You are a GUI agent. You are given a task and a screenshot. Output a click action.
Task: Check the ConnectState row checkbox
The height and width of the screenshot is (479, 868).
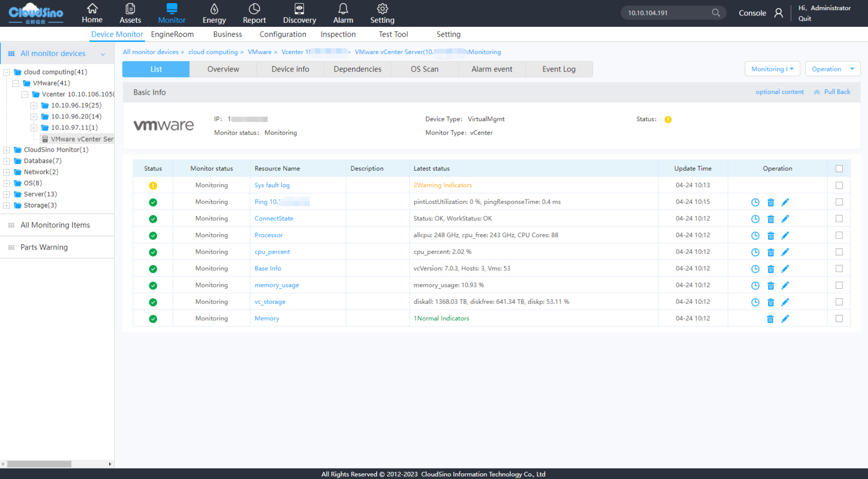(x=839, y=218)
